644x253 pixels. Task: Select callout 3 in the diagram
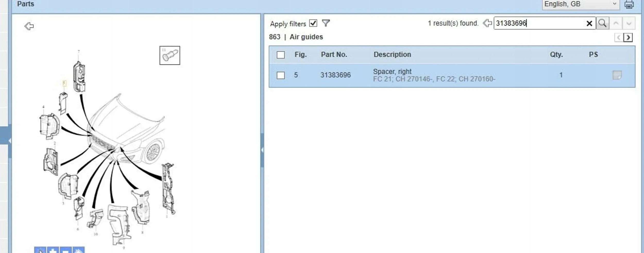click(x=63, y=203)
